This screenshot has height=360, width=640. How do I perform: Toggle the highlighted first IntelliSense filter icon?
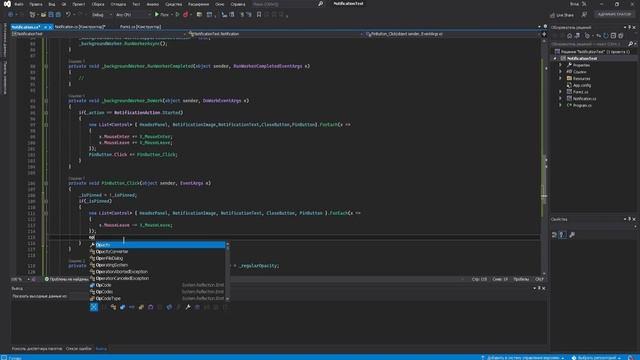click(x=94, y=307)
